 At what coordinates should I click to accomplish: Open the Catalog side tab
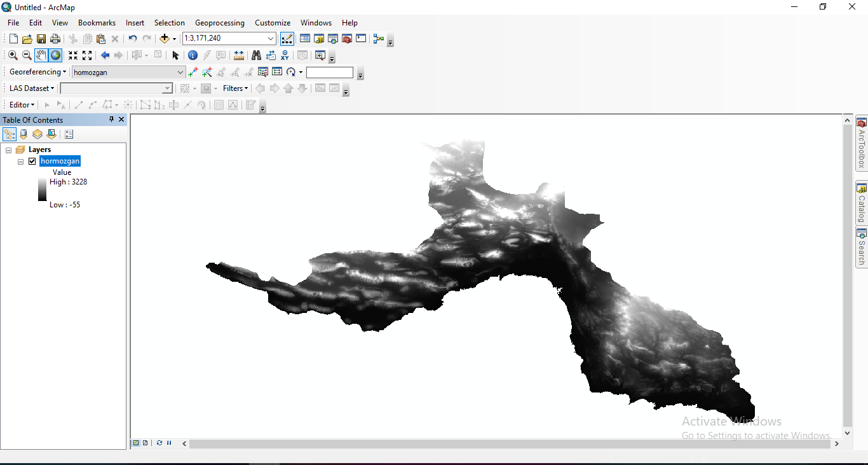click(862, 204)
